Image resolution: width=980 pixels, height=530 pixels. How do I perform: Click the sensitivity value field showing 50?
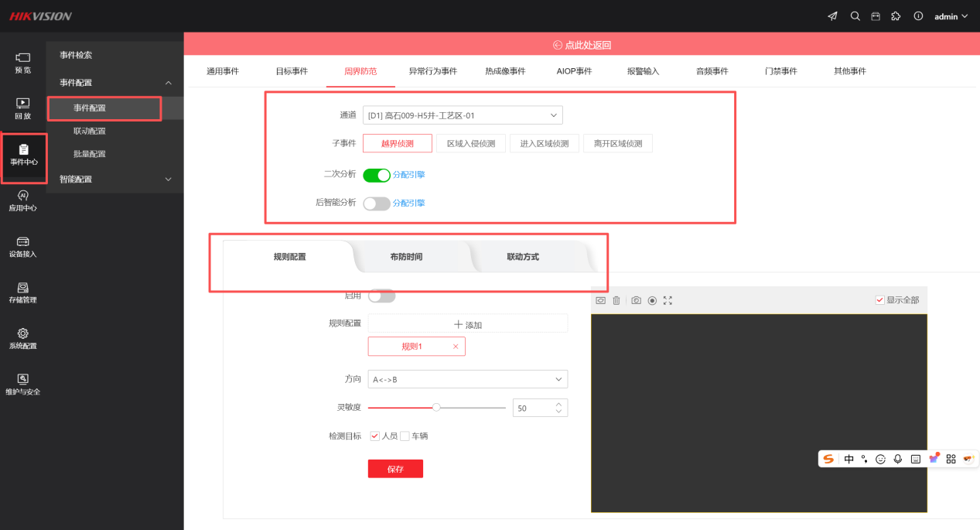(x=534, y=408)
